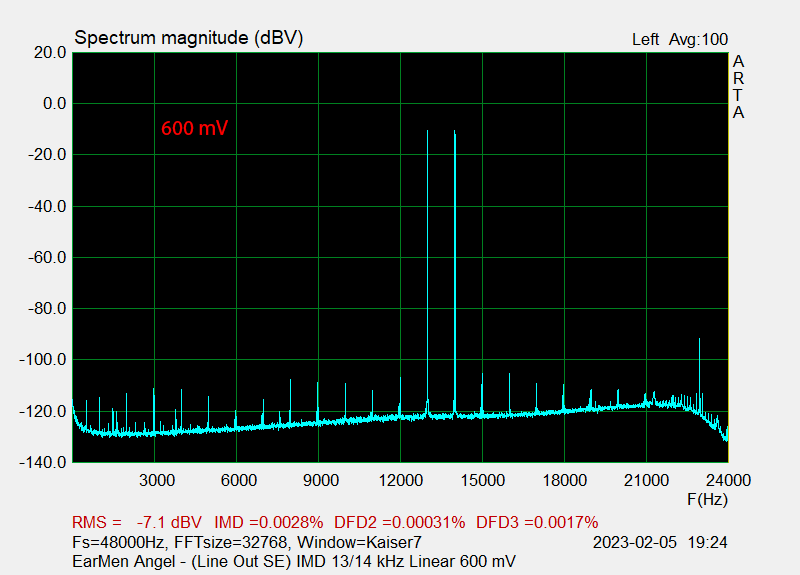Click the 3000 frequency axis label

157,480
